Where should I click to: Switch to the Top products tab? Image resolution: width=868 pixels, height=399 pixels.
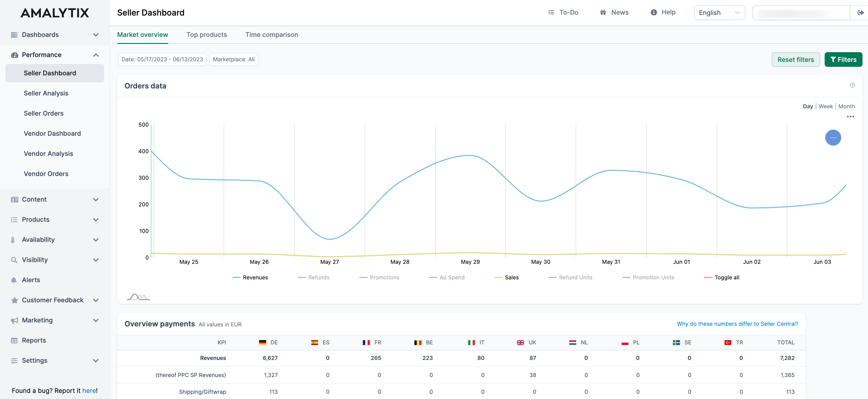click(207, 35)
